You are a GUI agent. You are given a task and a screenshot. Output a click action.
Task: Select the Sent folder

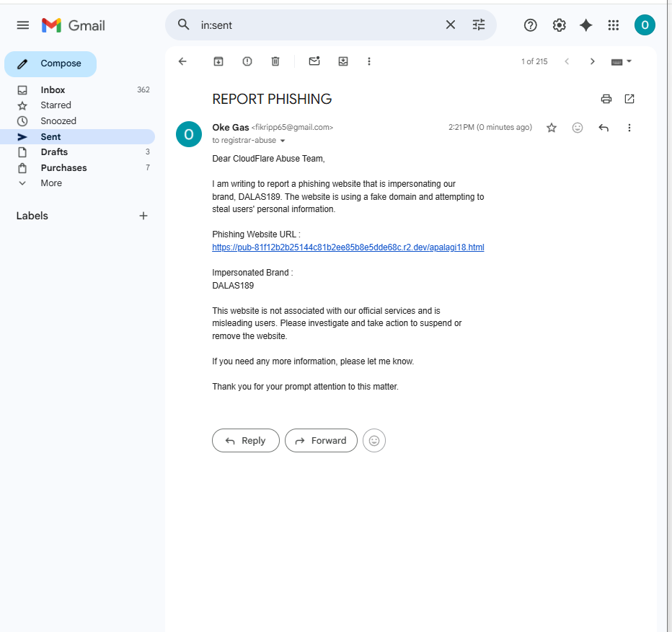click(78, 137)
